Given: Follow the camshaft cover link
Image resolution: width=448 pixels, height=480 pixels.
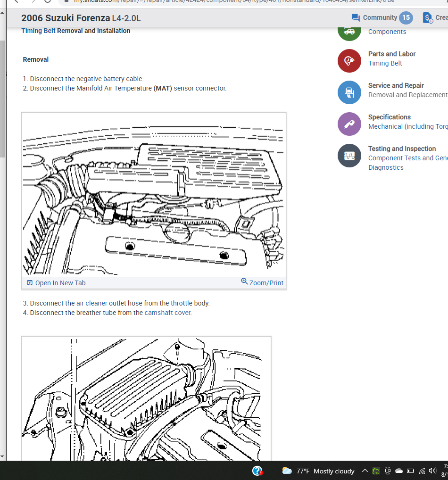Looking at the screenshot, I should pyautogui.click(x=167, y=313).
